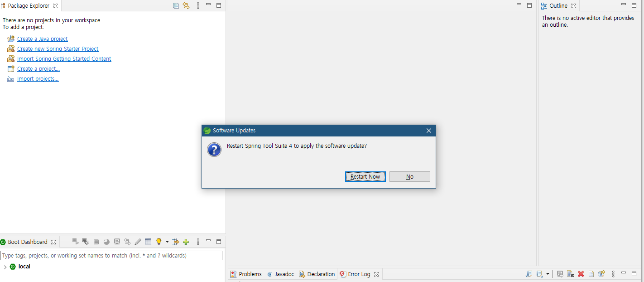Click the Boot Dashboard properties table icon
The image size is (644, 282).
pos(148,242)
